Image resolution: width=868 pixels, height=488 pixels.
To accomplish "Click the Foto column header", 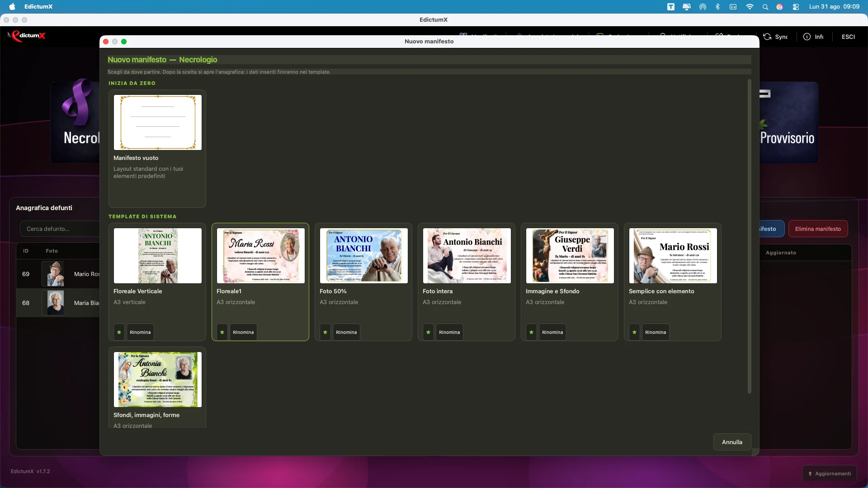I will coord(52,251).
